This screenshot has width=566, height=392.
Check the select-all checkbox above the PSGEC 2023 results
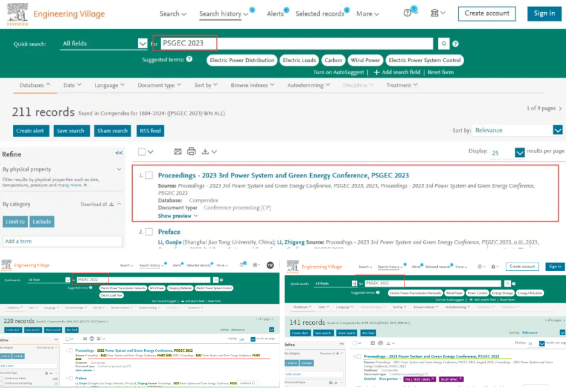142,152
